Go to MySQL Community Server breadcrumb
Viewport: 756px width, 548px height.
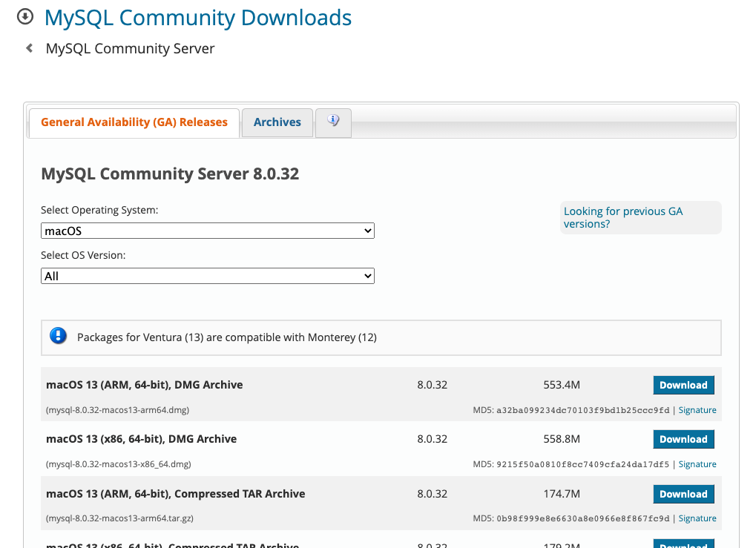click(130, 49)
